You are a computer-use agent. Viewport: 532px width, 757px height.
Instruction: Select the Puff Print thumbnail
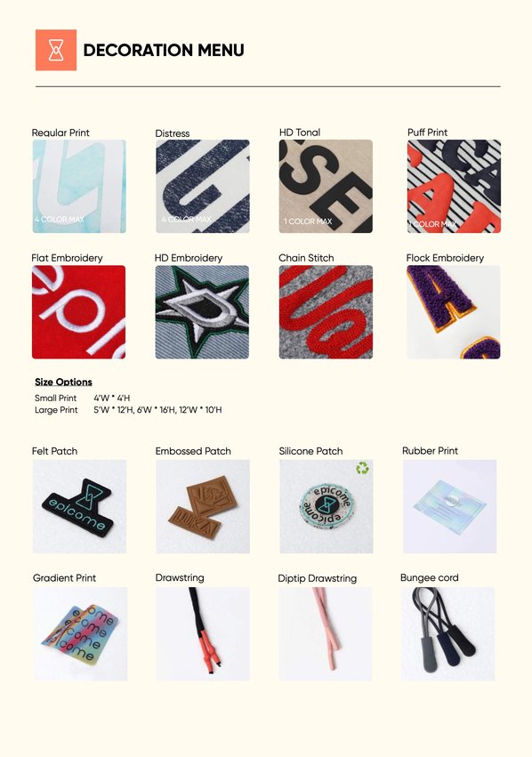[x=454, y=186]
